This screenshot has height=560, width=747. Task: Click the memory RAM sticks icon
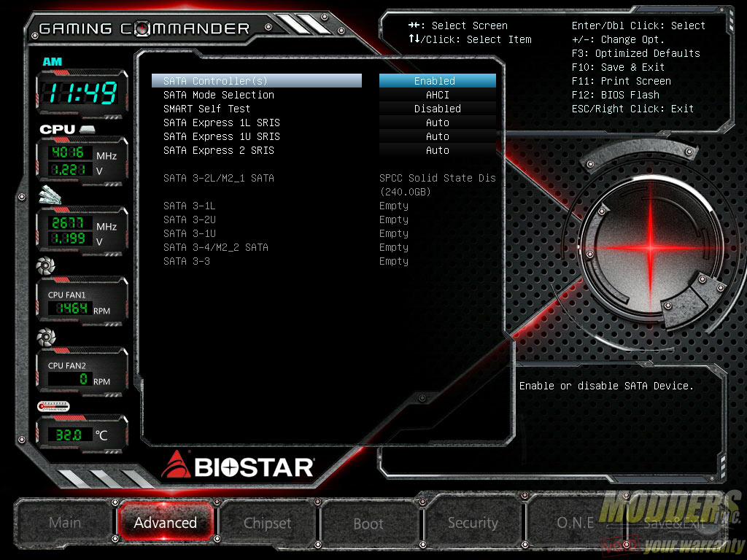point(50,196)
